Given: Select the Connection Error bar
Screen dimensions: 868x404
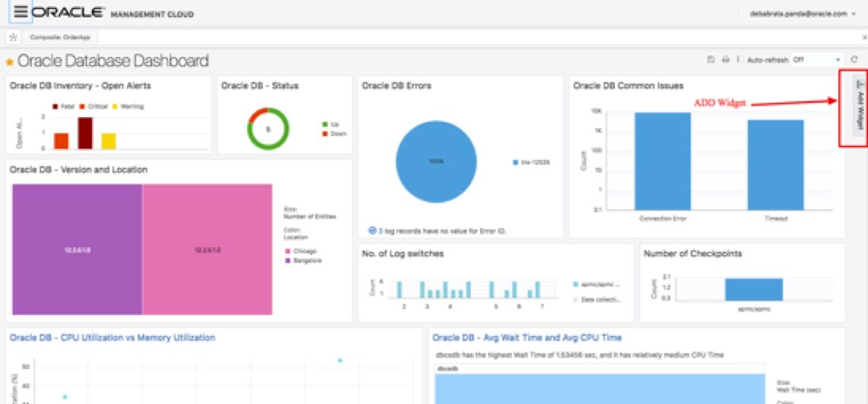Looking at the screenshot, I should coord(663,161).
